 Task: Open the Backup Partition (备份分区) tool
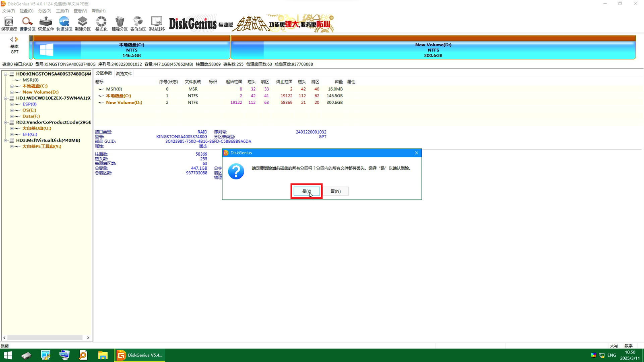138,24
